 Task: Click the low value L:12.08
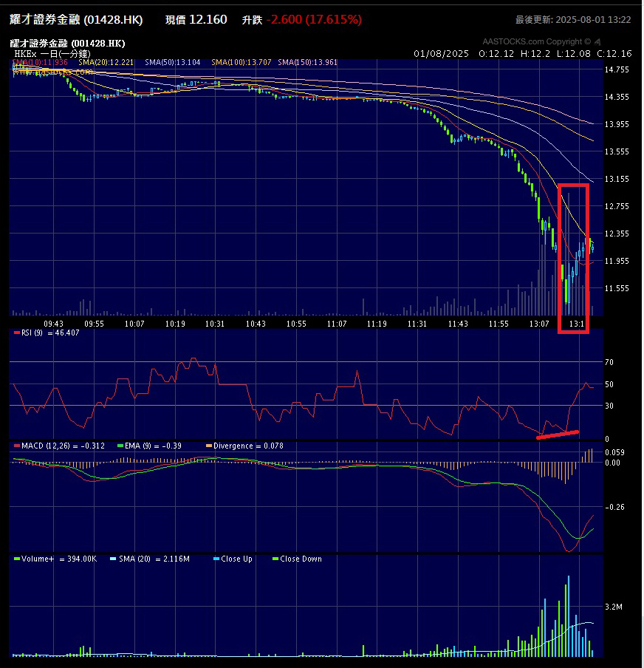(x=574, y=54)
